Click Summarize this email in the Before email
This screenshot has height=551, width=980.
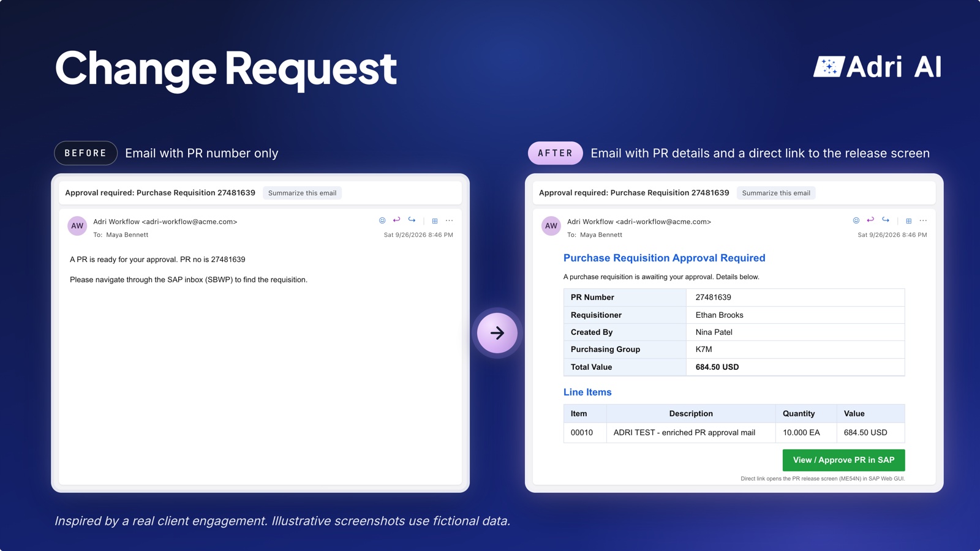tap(302, 193)
